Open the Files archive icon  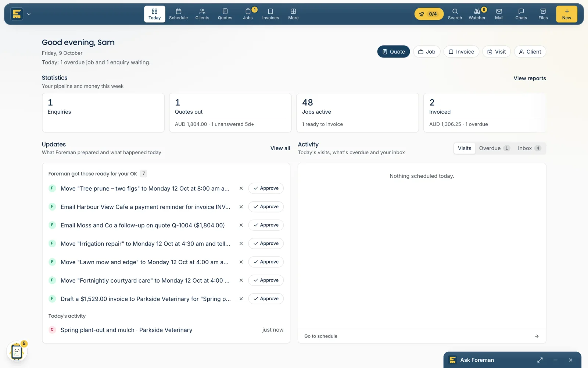[543, 14]
